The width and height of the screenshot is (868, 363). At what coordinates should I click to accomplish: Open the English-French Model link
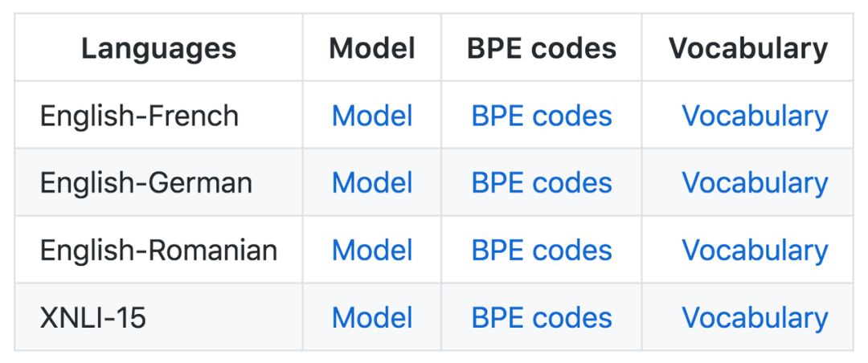372,116
